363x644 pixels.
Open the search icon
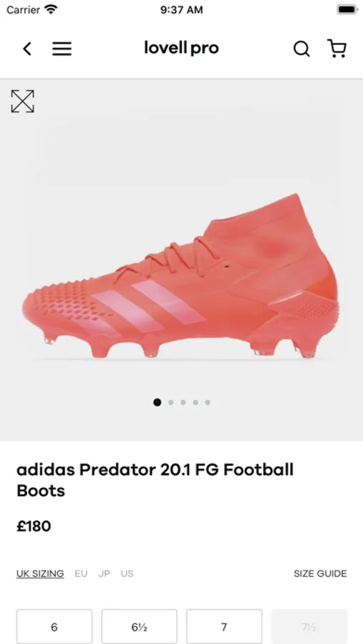point(301,49)
